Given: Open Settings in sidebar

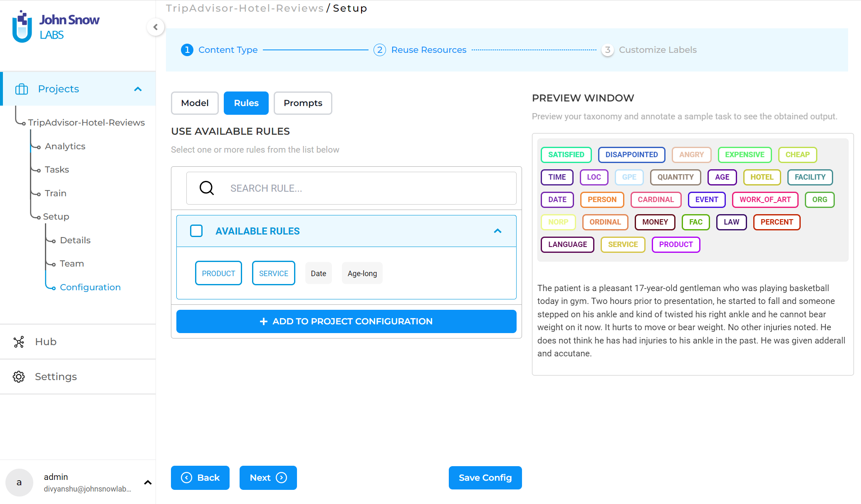Looking at the screenshot, I should pyautogui.click(x=56, y=377).
